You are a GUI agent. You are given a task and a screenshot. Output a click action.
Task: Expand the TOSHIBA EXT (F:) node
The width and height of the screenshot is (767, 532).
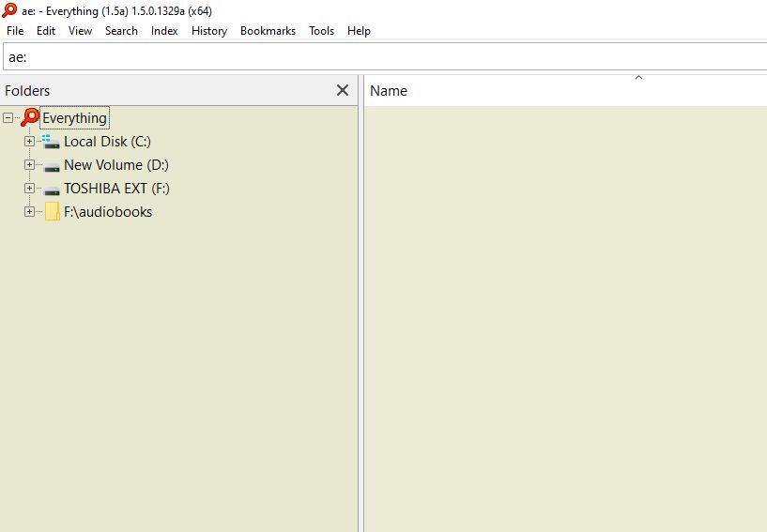coord(29,188)
